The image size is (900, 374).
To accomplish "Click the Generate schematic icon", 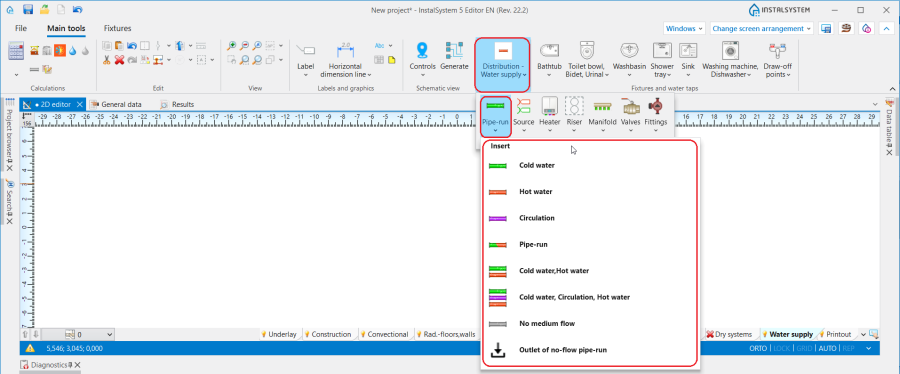I will pyautogui.click(x=454, y=50).
